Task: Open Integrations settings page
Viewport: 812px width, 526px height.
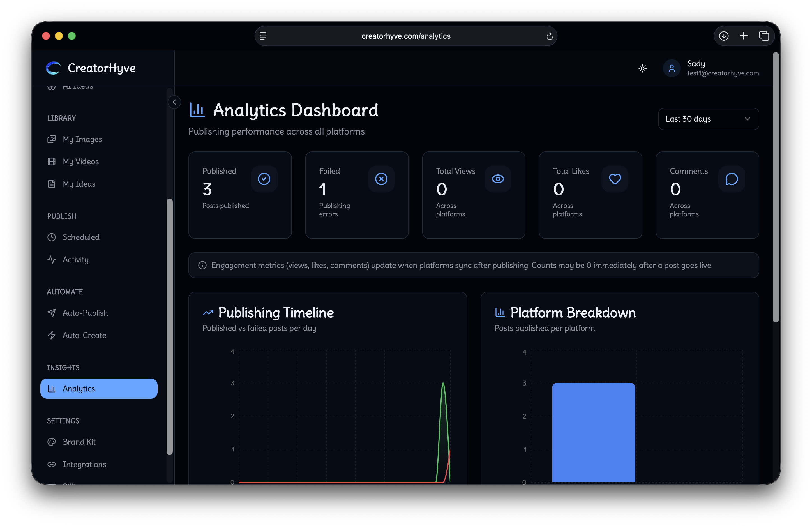Action: pos(84,465)
